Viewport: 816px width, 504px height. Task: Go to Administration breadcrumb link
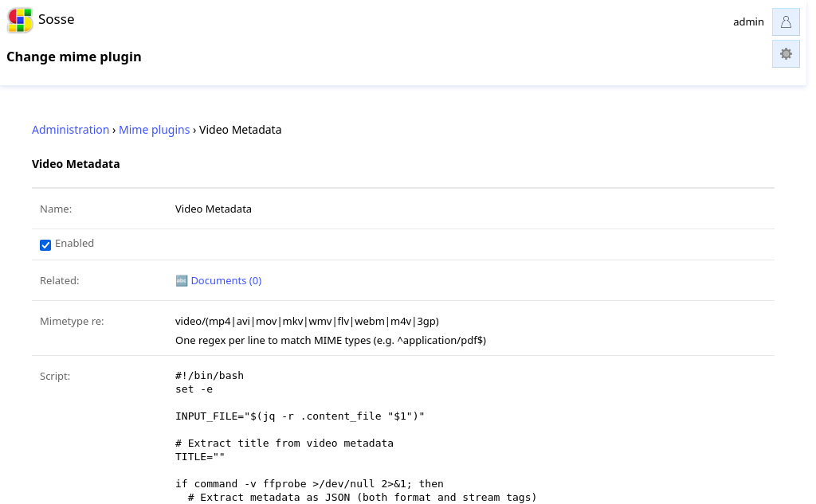[70, 130]
